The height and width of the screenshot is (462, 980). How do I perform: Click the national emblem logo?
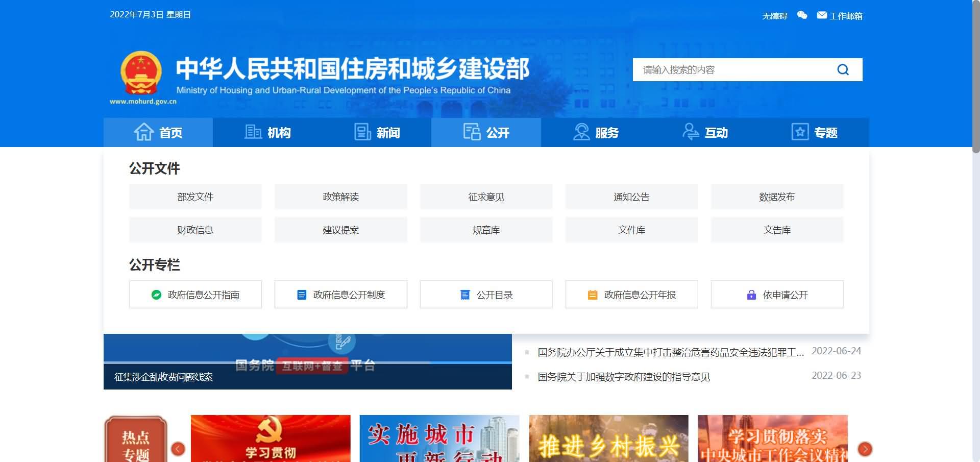(141, 73)
